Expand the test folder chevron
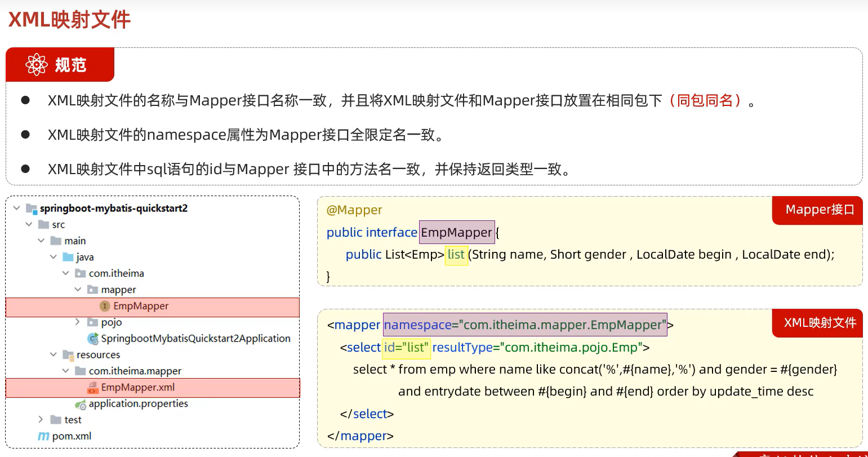 tap(41, 420)
